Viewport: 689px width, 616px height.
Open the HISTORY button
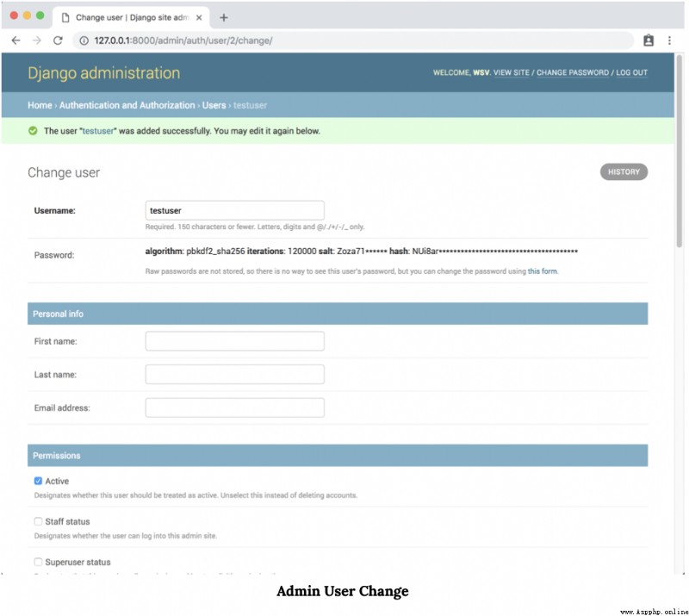point(624,172)
